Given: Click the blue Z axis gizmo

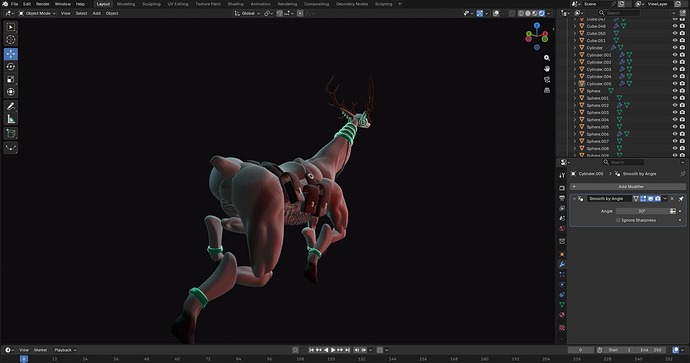Looking at the screenshot, I should click(x=537, y=26).
